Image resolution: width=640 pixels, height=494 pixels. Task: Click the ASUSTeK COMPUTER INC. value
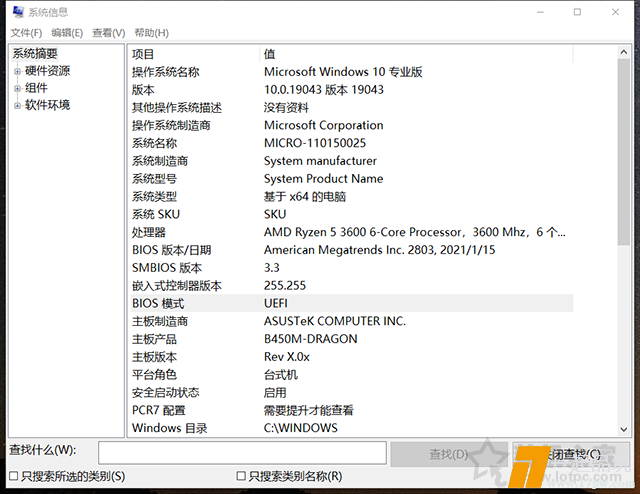pos(335,321)
